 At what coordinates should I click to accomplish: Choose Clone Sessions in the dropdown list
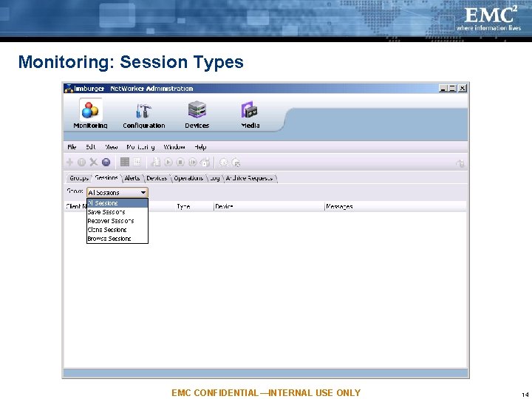(117, 230)
